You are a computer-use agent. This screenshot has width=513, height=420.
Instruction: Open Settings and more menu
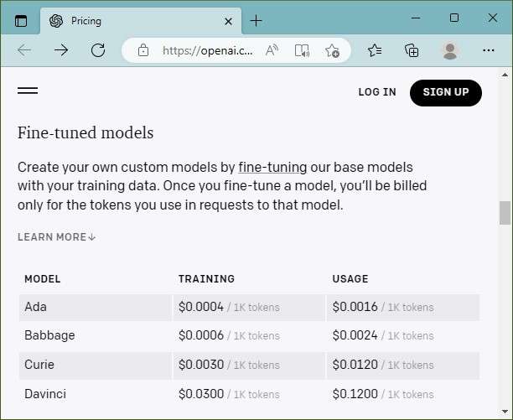click(489, 50)
